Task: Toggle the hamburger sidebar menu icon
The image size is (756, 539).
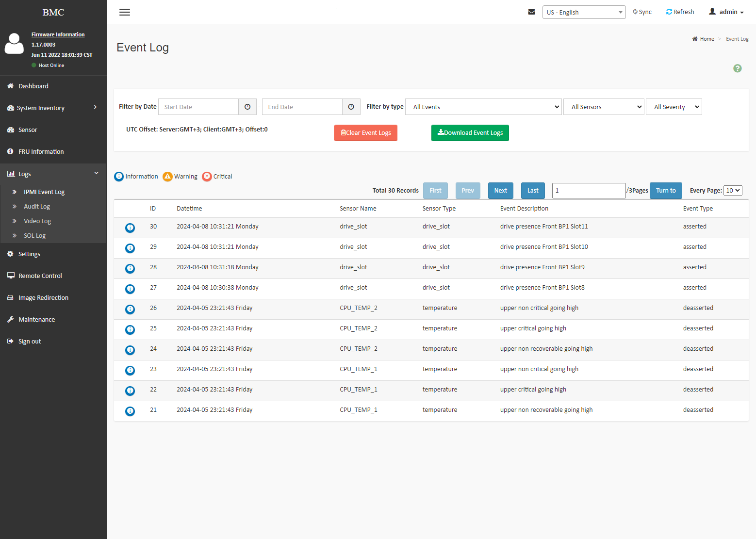Action: (125, 12)
